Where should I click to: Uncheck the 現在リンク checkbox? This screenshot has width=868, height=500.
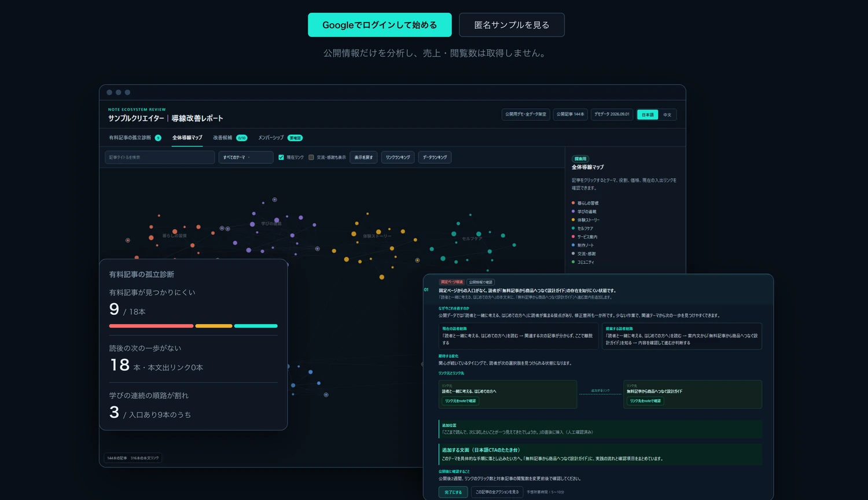pos(281,157)
